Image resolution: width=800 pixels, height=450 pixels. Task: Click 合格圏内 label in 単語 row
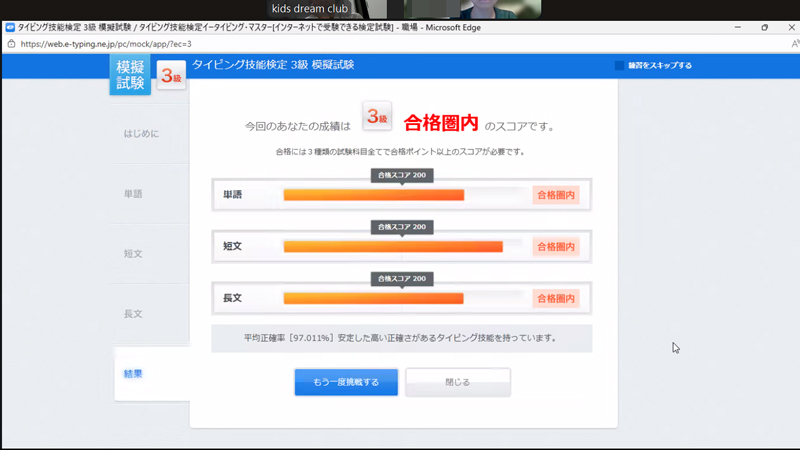[x=556, y=195]
